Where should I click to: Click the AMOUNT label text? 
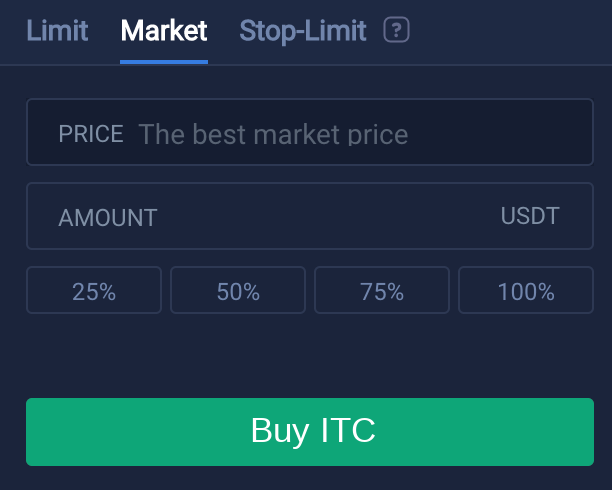108,217
